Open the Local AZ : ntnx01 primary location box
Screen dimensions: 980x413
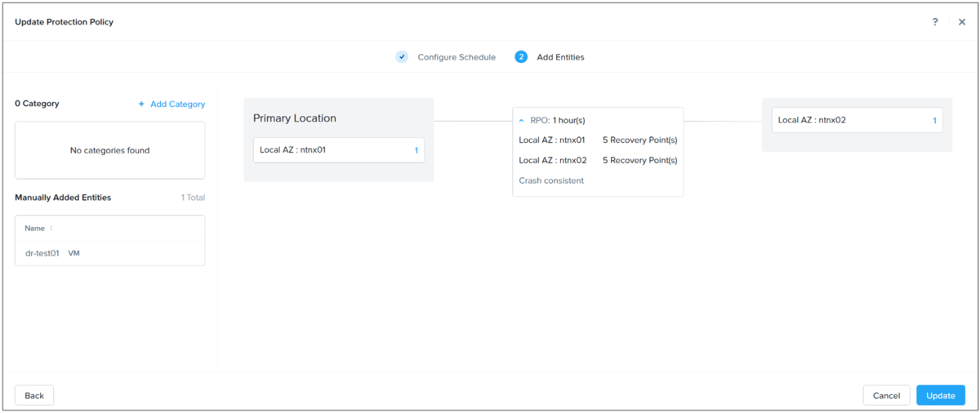coord(339,150)
